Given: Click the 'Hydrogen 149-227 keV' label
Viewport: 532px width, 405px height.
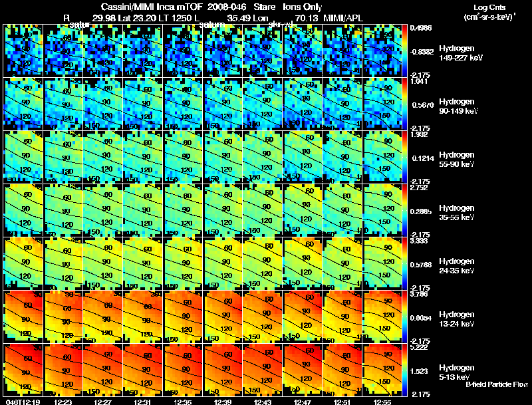Looking at the screenshot, I should click(461, 53).
